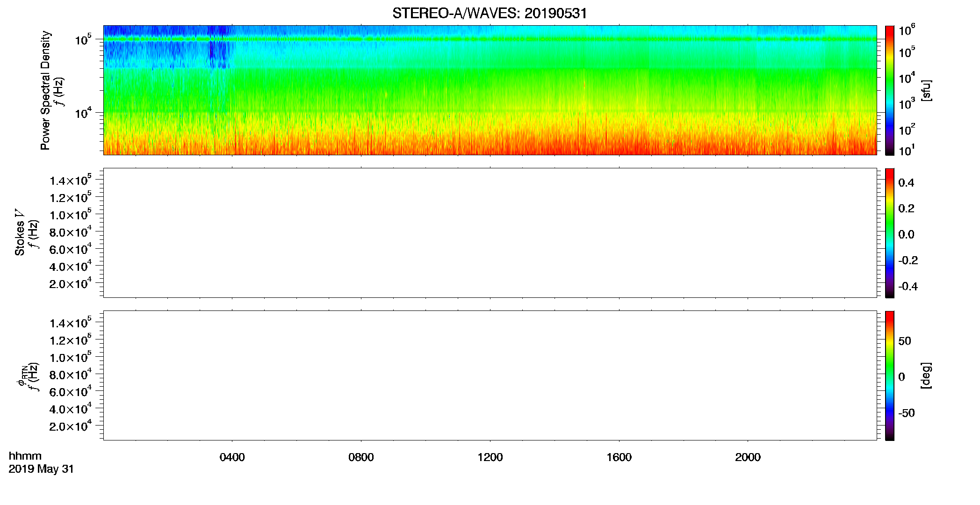Click the "0.0" label on Stokes V colorbar
The width and height of the screenshot is (980, 505).
pos(906,234)
